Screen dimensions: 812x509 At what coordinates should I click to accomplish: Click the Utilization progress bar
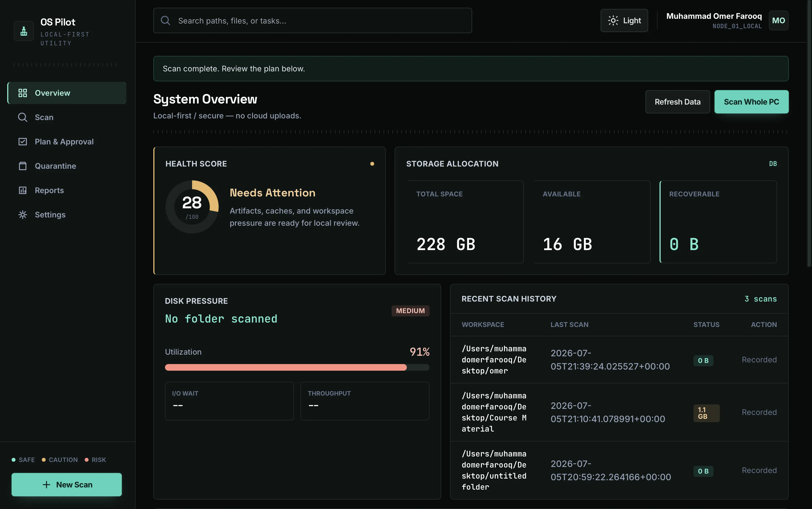(297, 367)
